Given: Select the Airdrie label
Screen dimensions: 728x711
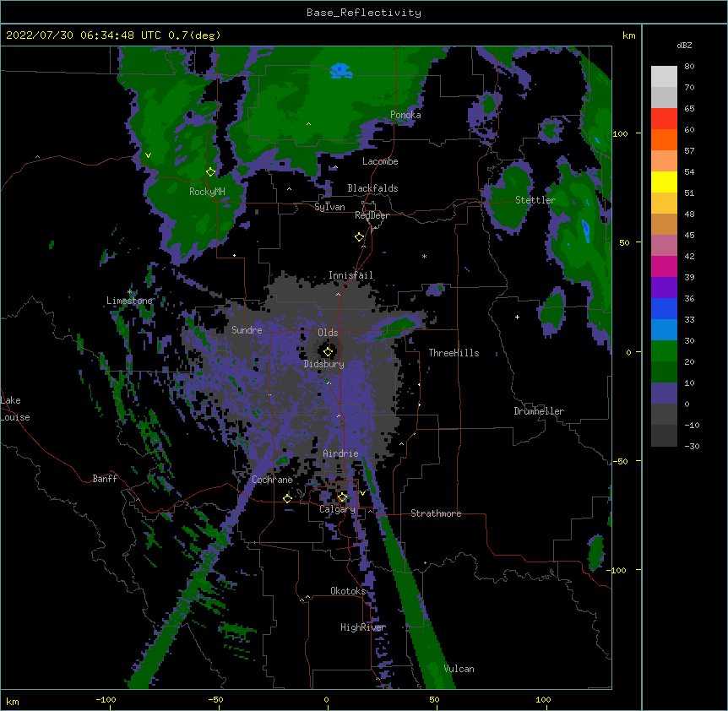Looking at the screenshot, I should tap(341, 453).
